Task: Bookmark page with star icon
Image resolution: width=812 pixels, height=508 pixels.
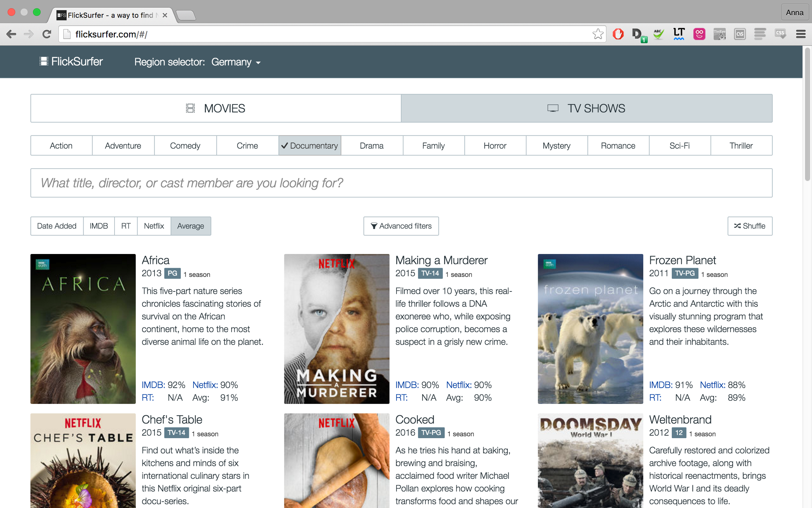Action: tap(598, 34)
